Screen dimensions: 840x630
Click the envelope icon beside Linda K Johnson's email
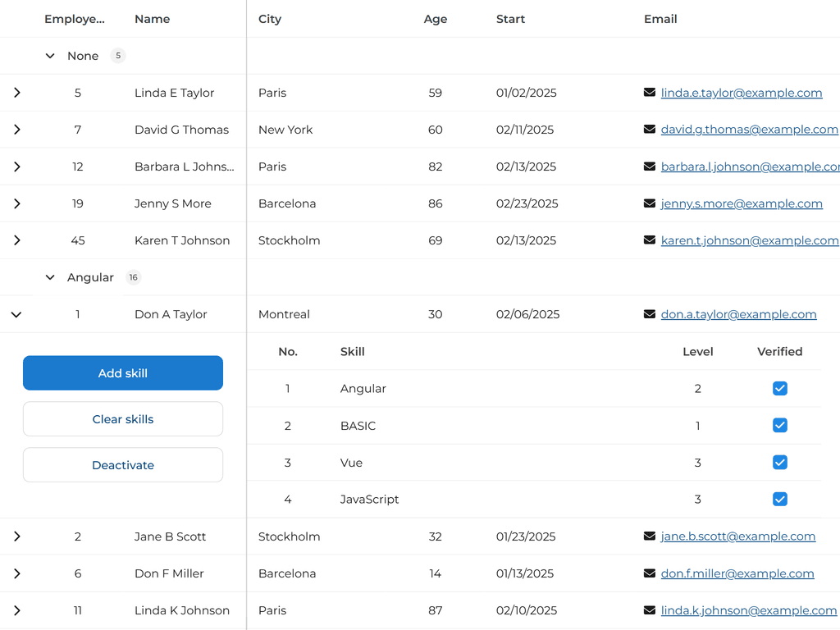pos(649,610)
